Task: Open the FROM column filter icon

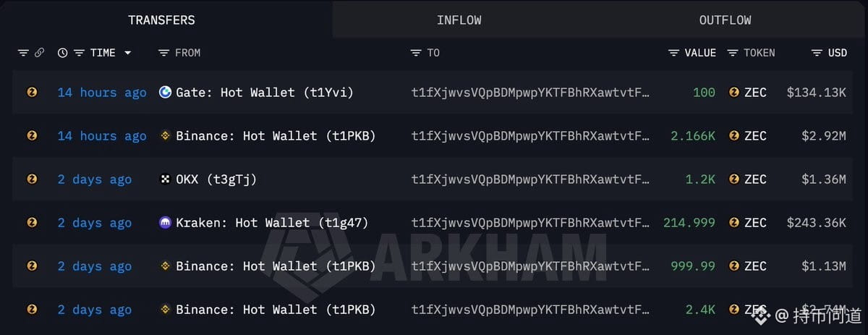Action: point(163,53)
